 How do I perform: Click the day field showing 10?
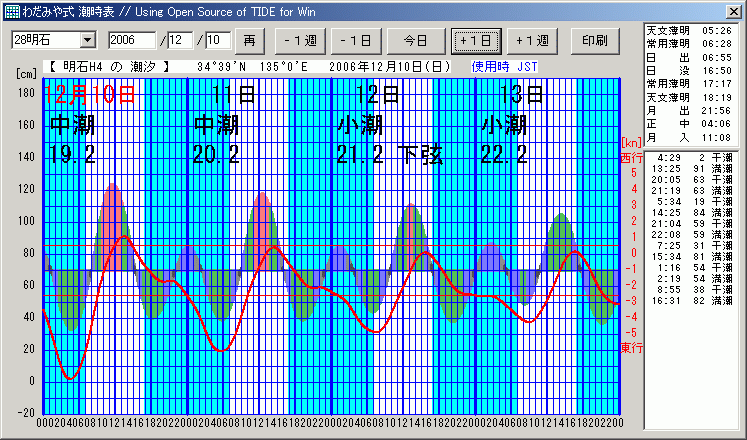217,40
